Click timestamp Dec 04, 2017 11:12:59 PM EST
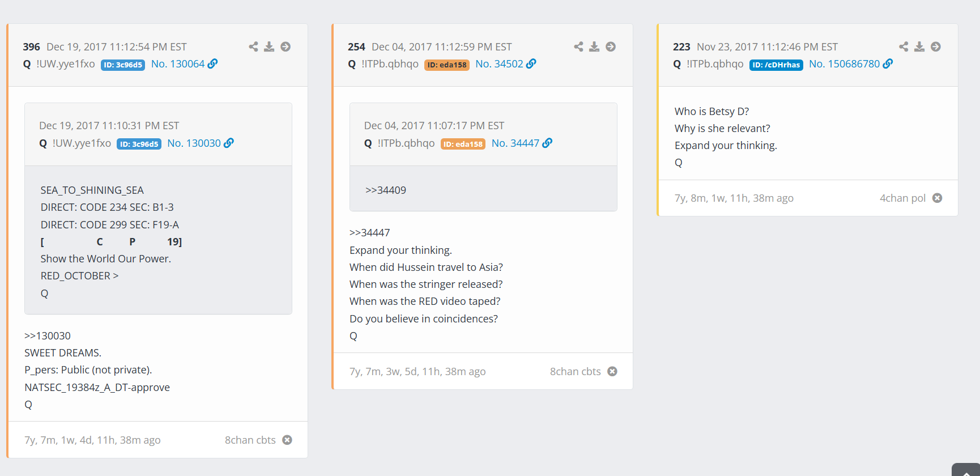 (442, 47)
